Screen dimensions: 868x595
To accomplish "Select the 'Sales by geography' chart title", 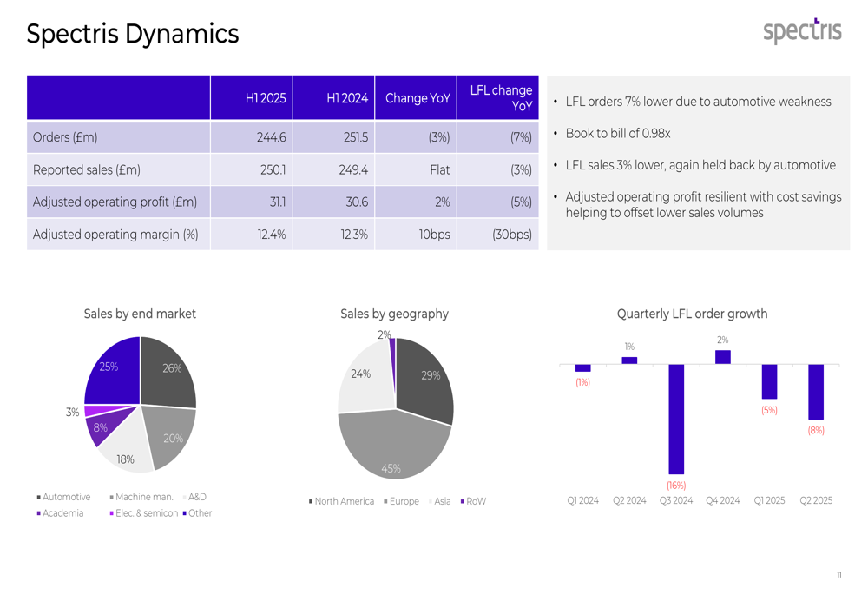I will (395, 314).
